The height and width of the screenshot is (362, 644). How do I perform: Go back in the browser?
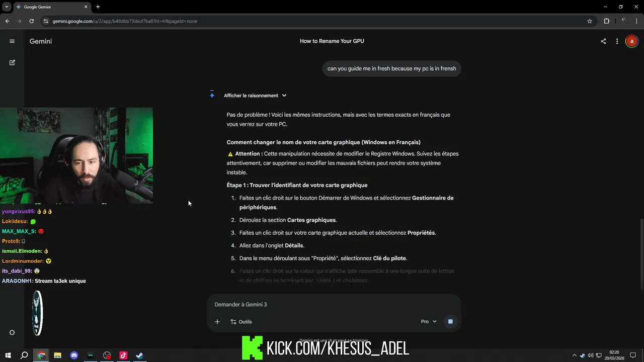(7, 21)
